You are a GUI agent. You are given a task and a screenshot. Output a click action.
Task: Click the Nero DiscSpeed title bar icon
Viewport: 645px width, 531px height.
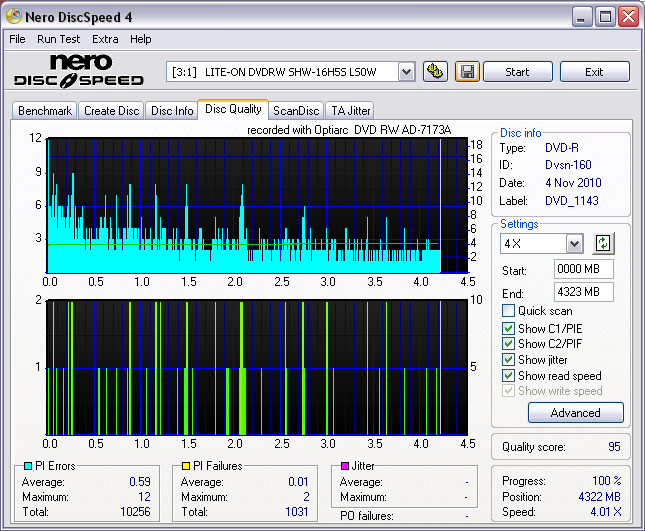click(x=14, y=16)
